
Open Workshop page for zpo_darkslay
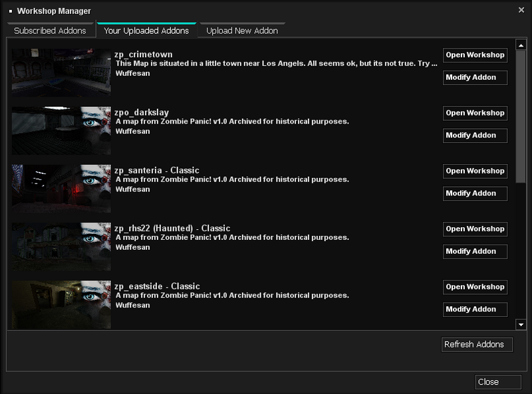click(x=475, y=113)
